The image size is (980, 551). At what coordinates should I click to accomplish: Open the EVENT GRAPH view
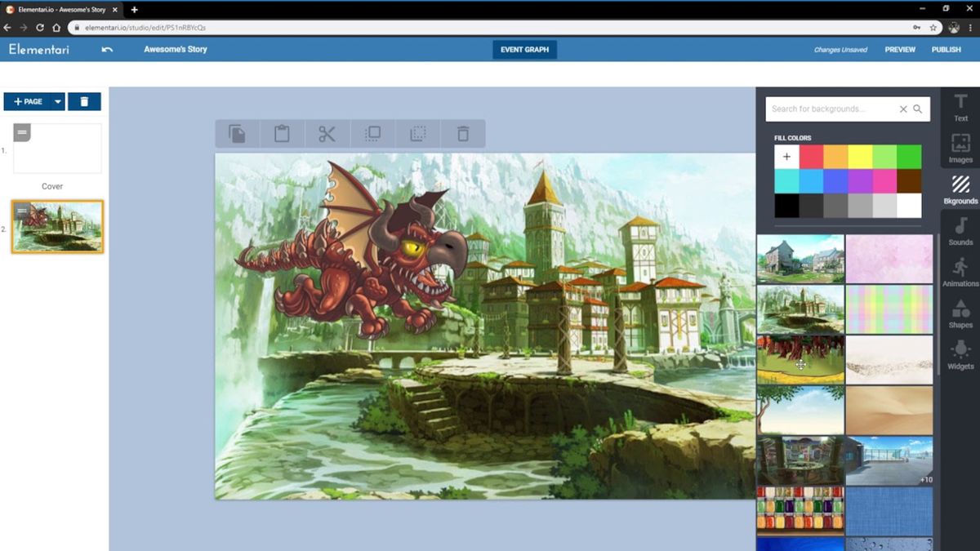(523, 49)
